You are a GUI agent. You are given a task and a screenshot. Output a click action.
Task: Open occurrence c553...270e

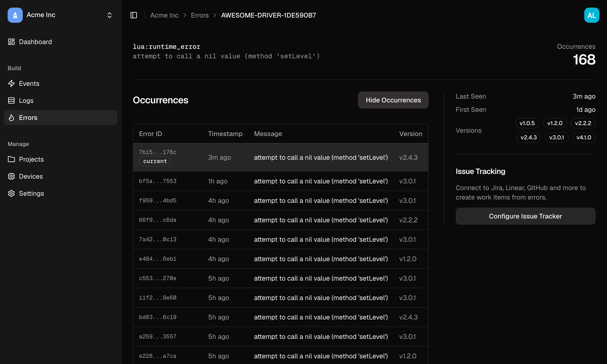pos(281,278)
